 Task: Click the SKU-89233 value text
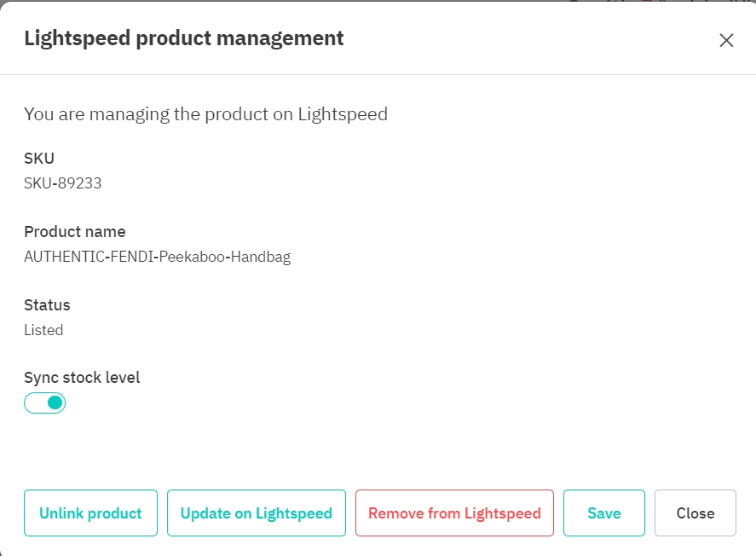[63, 182]
